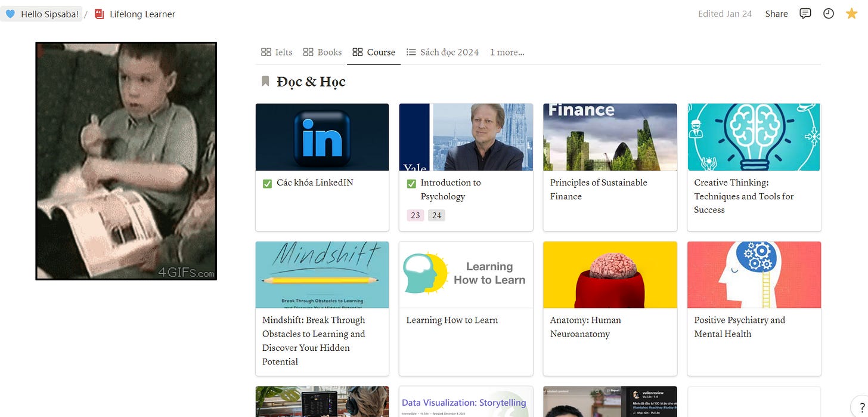The height and width of the screenshot is (417, 868).
Task: Open the Mindshift pencil cover image
Action: [322, 275]
